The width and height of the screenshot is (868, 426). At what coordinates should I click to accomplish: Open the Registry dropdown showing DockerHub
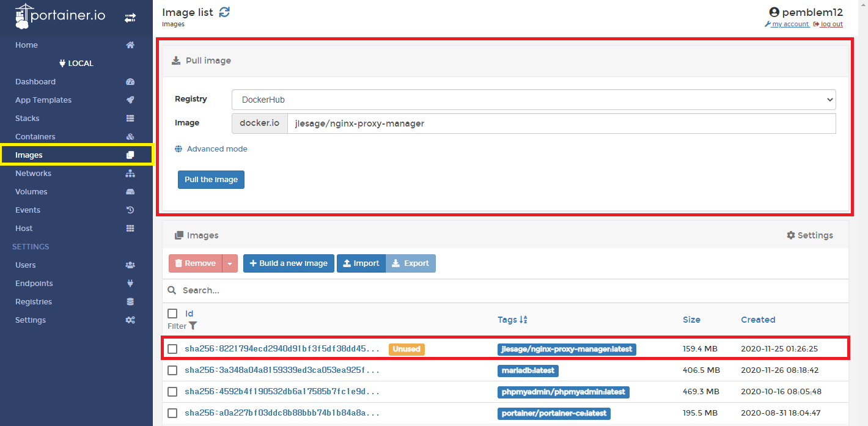point(533,99)
